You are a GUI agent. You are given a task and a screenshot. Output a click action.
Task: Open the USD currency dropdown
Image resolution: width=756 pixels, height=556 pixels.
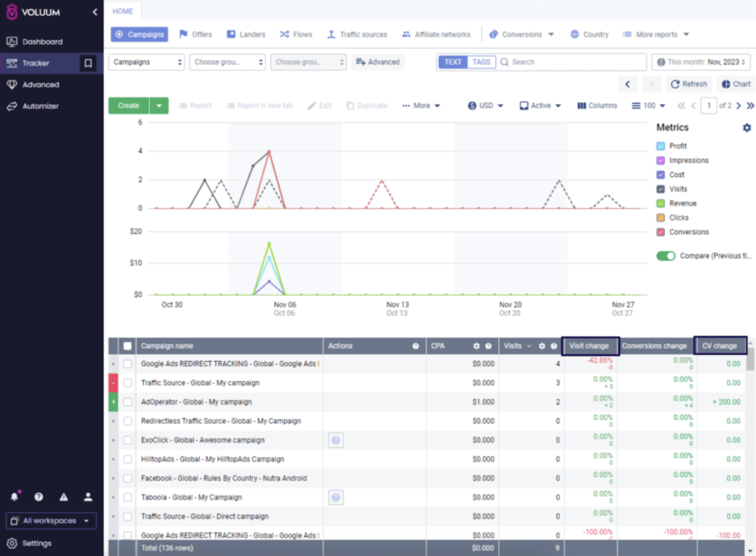tap(486, 106)
